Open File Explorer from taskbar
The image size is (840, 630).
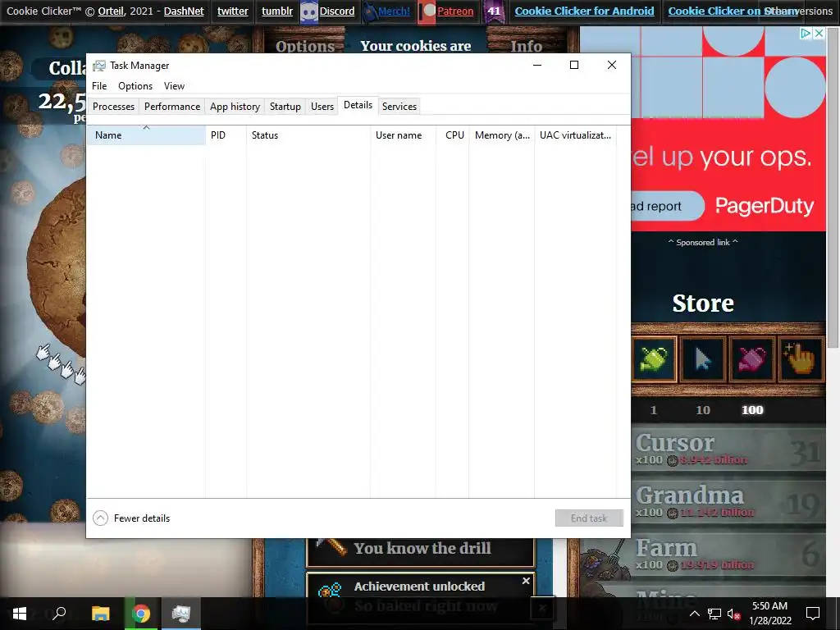(100, 614)
